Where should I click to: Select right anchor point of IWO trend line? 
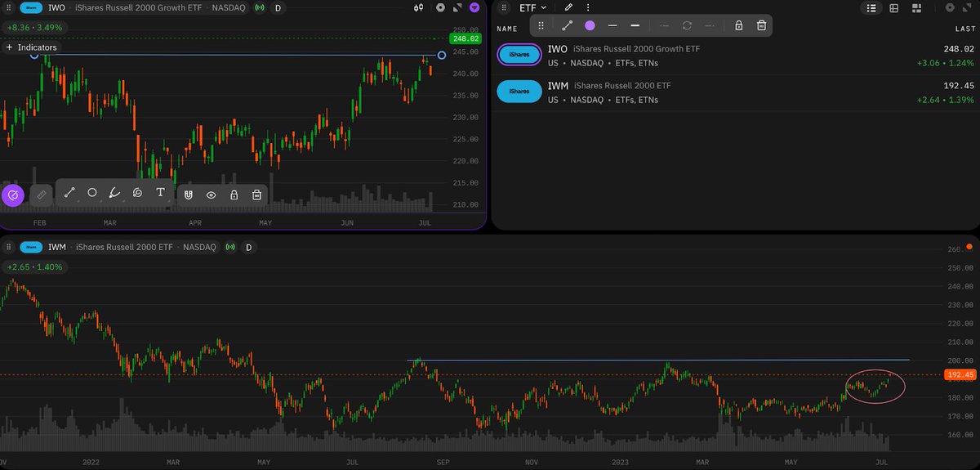click(442, 55)
